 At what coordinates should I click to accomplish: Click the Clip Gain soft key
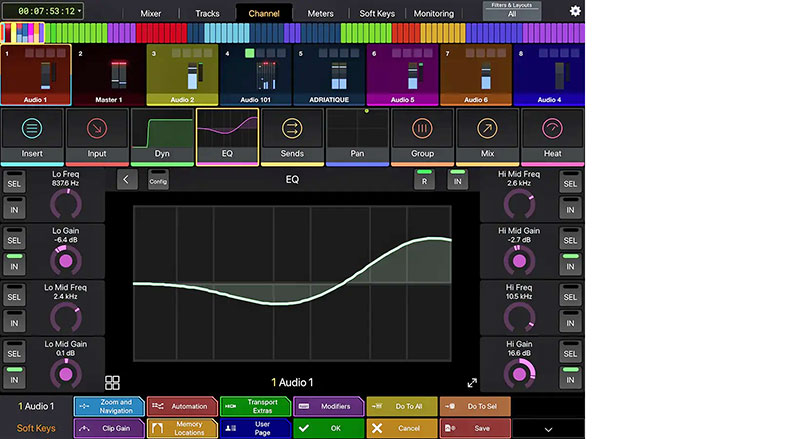109,428
